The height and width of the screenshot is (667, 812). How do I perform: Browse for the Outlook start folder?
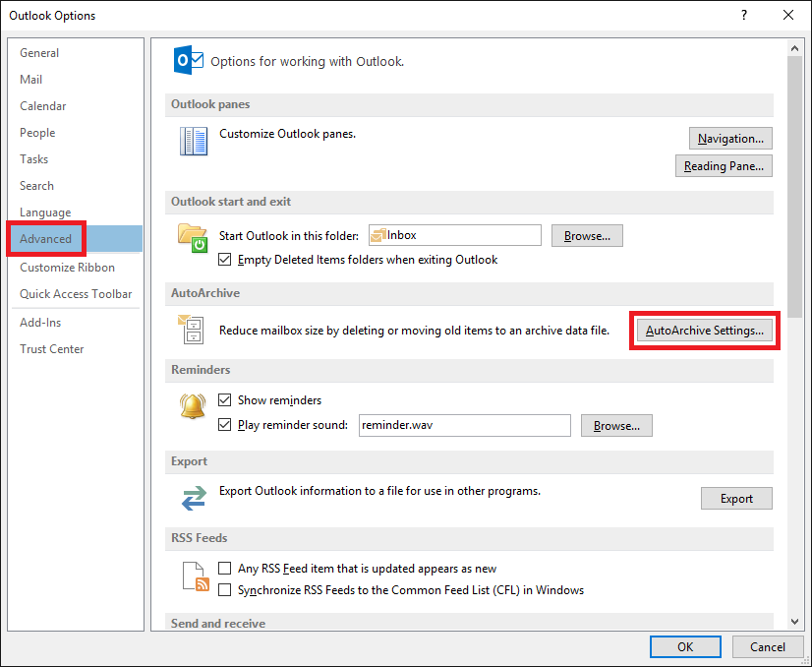point(587,236)
